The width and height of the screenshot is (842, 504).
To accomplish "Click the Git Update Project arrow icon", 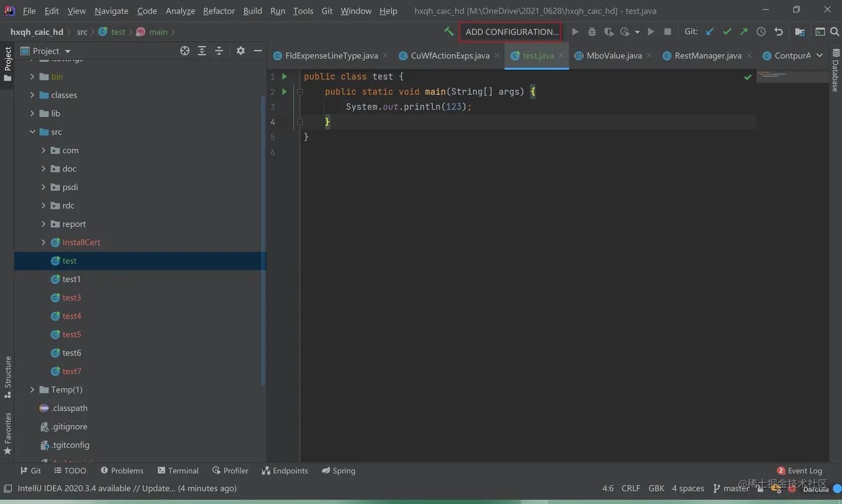I will click(x=709, y=32).
